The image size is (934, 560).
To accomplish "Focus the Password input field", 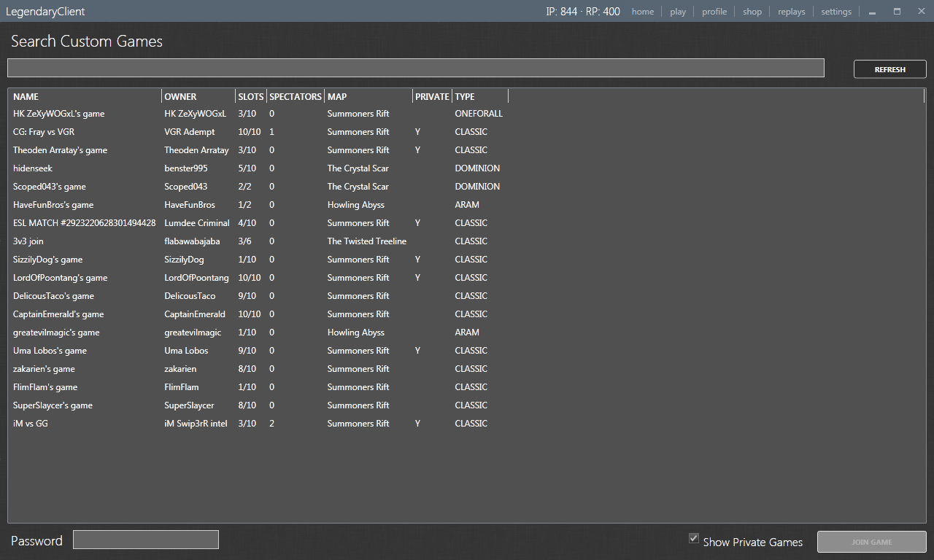I will [146, 540].
